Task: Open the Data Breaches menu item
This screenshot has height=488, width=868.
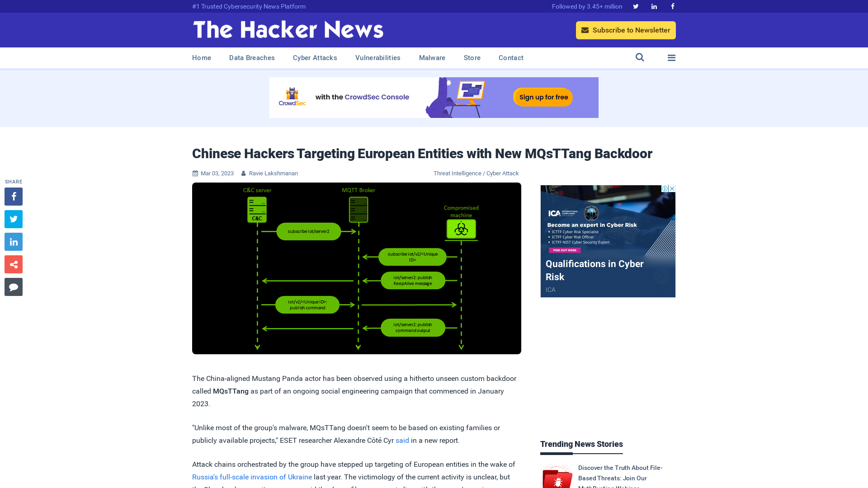Action: pyautogui.click(x=251, y=57)
